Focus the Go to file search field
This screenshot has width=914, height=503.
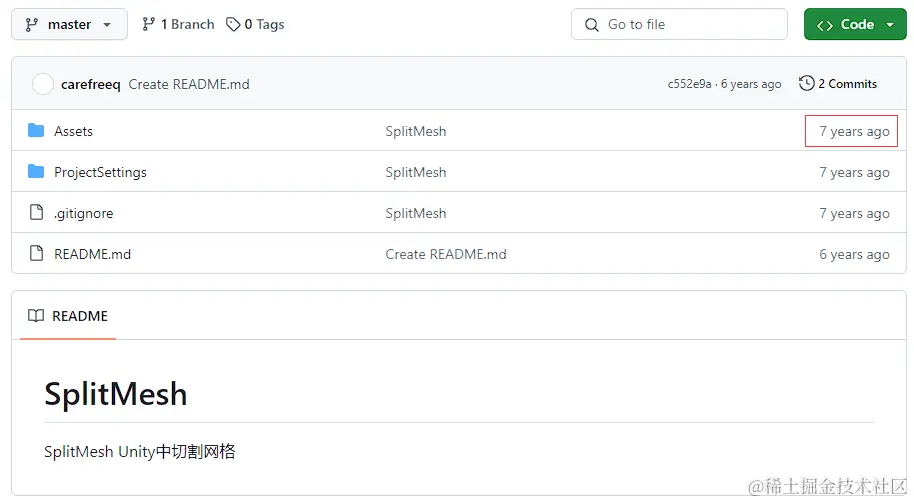679,24
